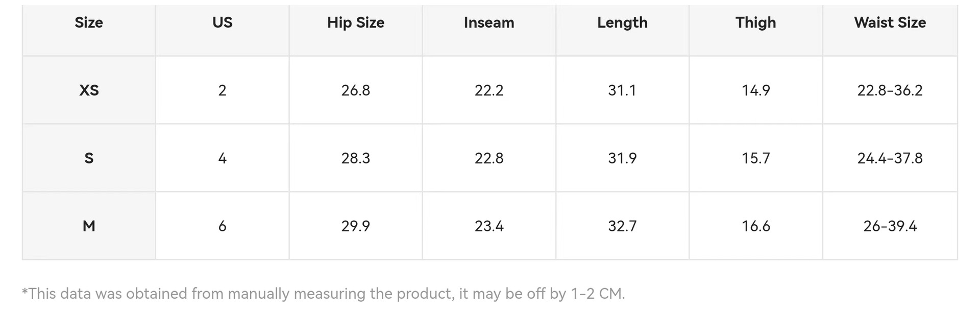The image size is (980, 310).
Task: Click the Hip Size column header
Action: [x=355, y=23]
